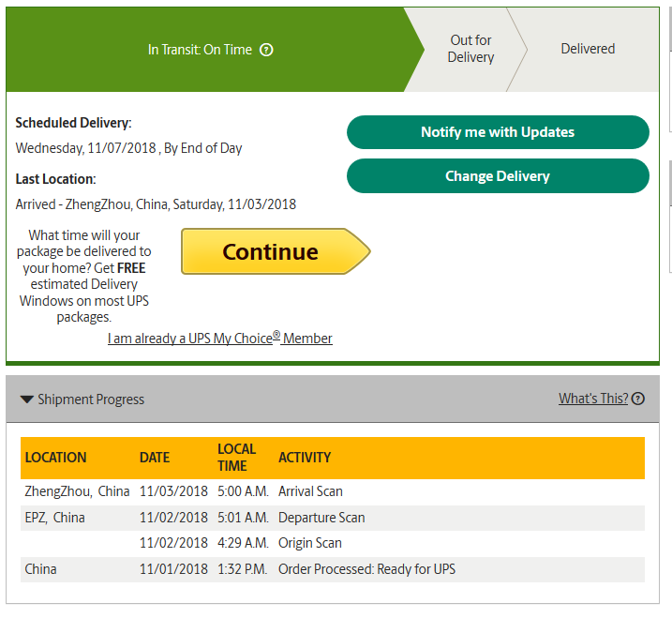Click the Shipment Progress heading text
672x618 pixels.
(x=91, y=399)
